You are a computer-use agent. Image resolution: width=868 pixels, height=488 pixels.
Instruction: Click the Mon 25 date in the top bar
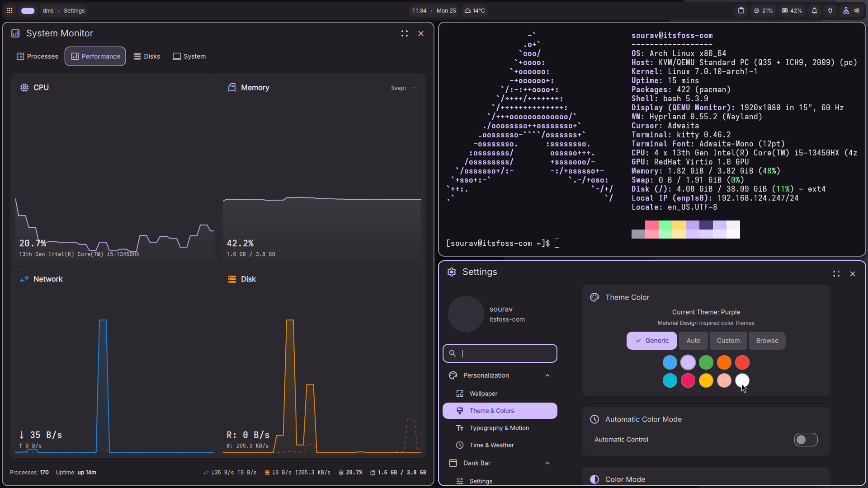pos(446,10)
